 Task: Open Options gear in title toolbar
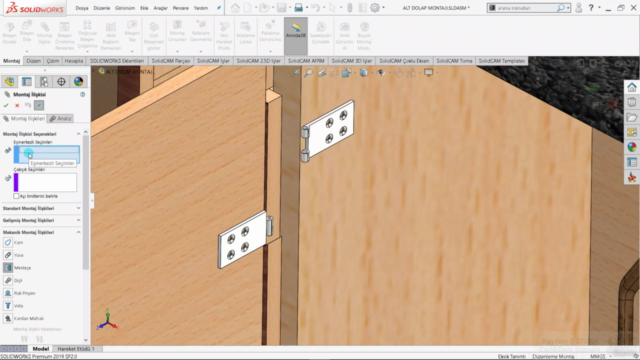coord(375,7)
